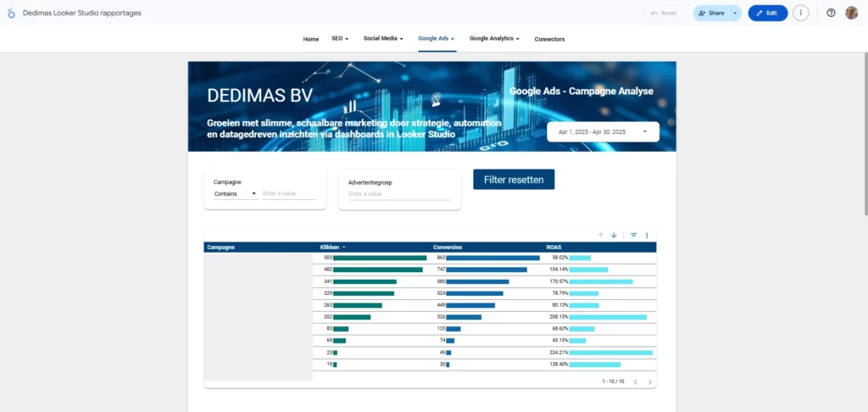868x412 pixels.
Task: Click the ROAS value 224.21%
Action: [559, 353]
